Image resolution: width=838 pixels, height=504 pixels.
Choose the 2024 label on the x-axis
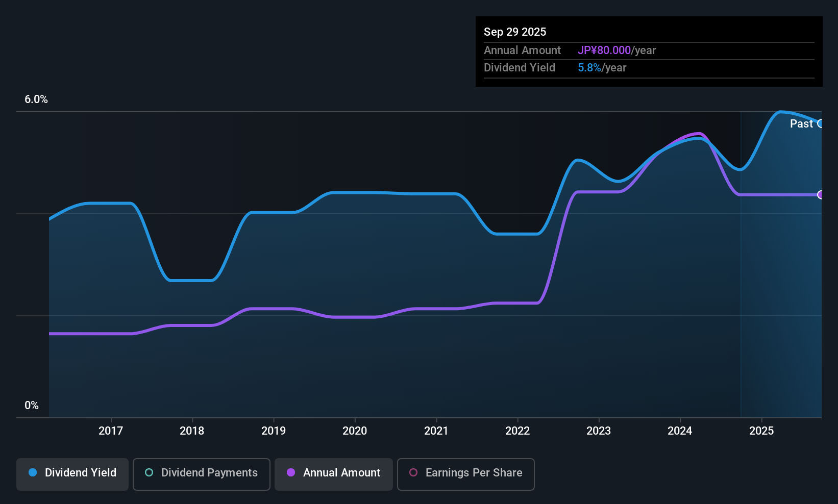680,431
